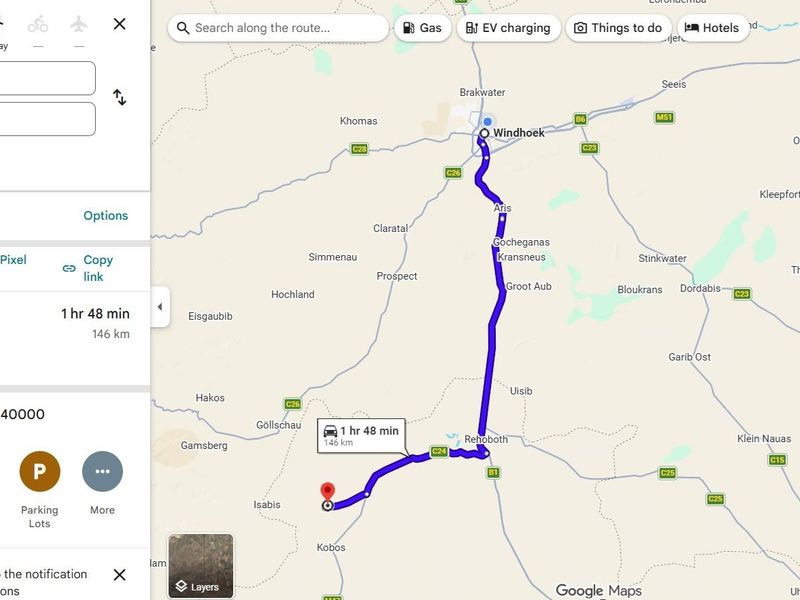
Task: Collapse the side panel arrow
Action: [159, 307]
